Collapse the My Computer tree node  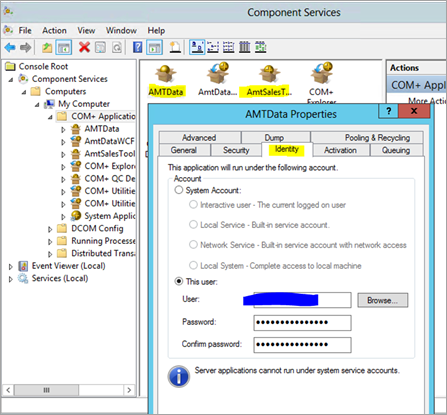[37, 105]
